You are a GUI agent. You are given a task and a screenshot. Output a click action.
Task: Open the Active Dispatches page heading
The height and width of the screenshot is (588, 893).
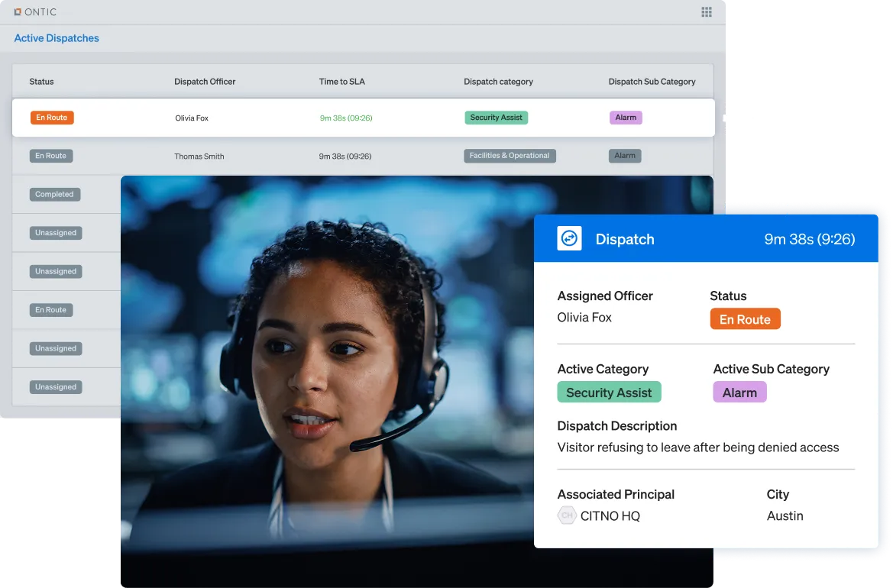coord(57,38)
